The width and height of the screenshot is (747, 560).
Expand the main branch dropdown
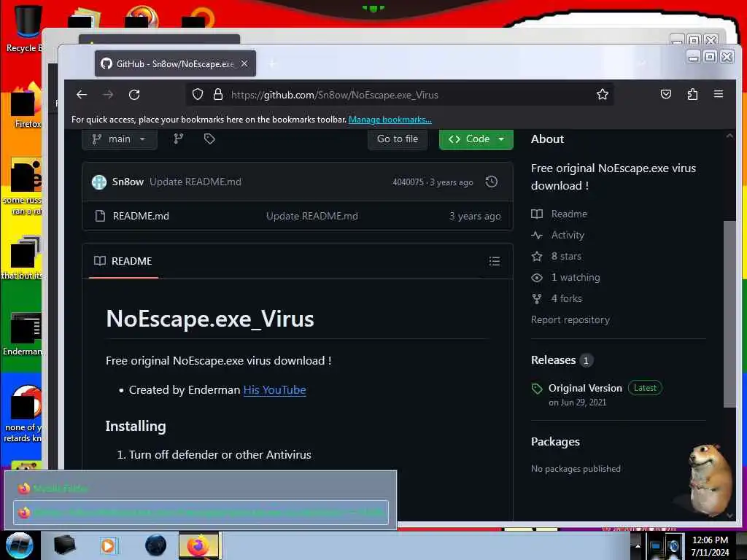pyautogui.click(x=120, y=139)
